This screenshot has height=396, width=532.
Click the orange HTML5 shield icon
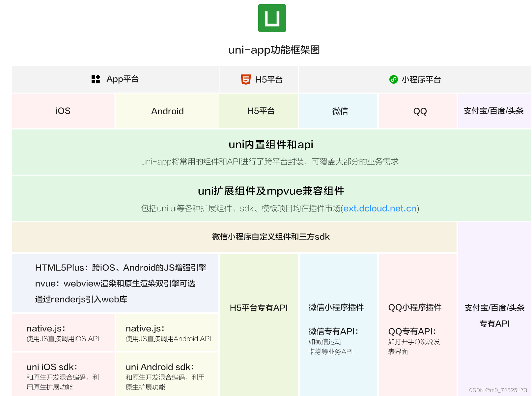[246, 79]
